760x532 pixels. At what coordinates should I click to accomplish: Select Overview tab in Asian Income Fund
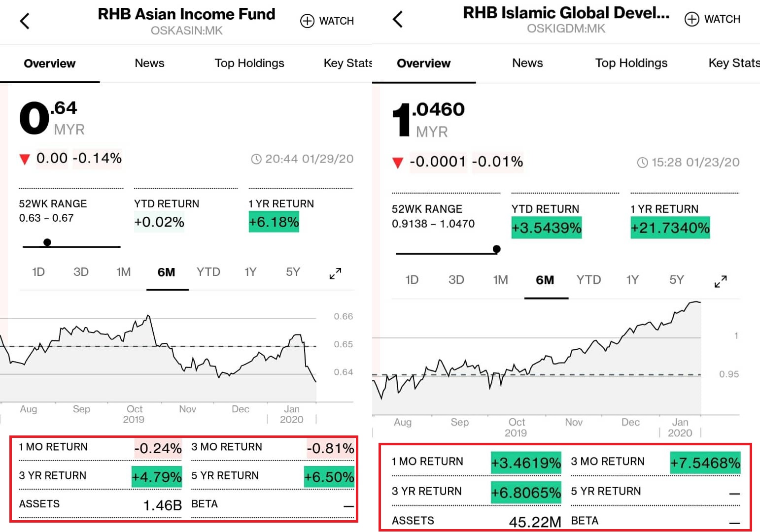50,64
